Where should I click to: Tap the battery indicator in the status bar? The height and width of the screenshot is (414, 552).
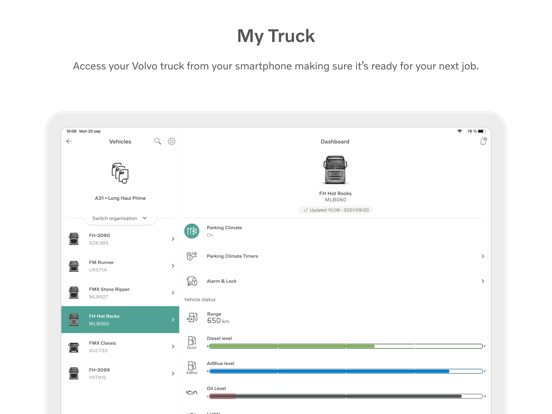coord(481,131)
